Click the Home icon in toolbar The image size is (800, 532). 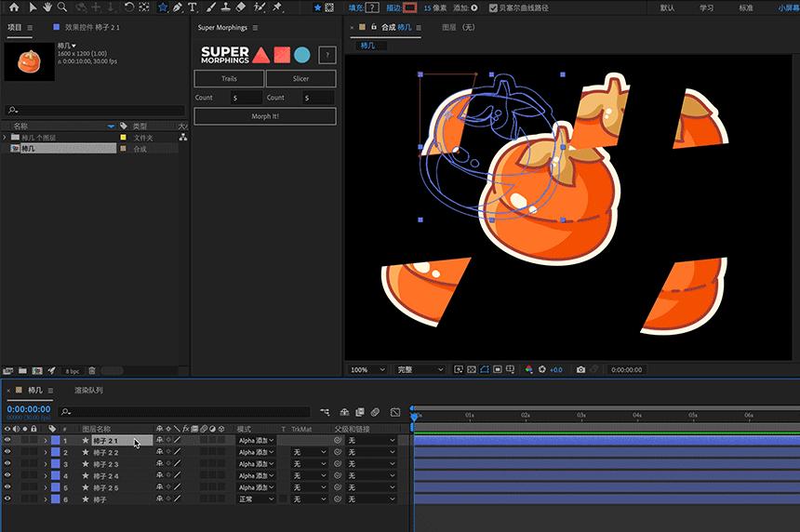pyautogui.click(x=14, y=7)
